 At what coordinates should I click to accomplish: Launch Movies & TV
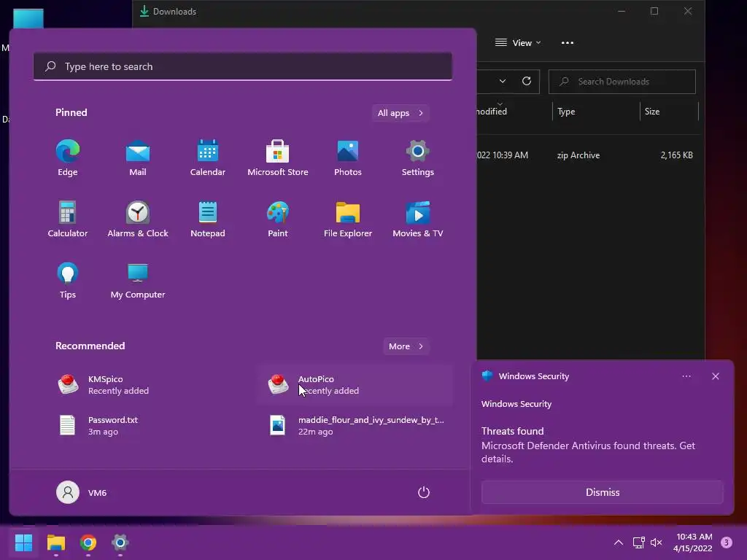click(x=418, y=219)
